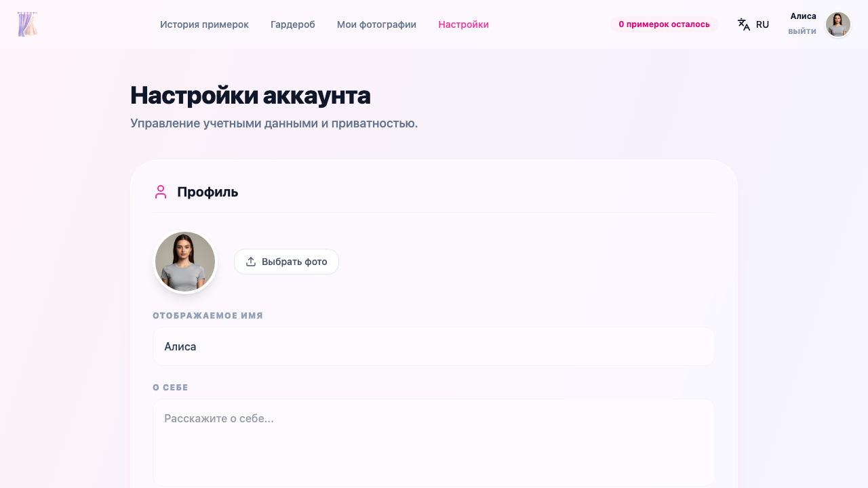Viewport: 868px width, 488px height.
Task: Click the Выбрать фото button
Action: 286,261
